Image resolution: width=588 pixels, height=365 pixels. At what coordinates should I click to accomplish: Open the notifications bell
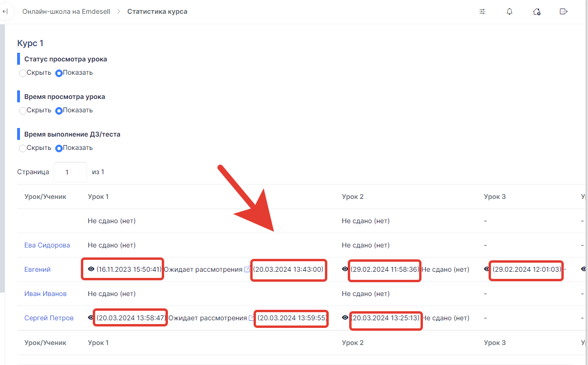510,11
